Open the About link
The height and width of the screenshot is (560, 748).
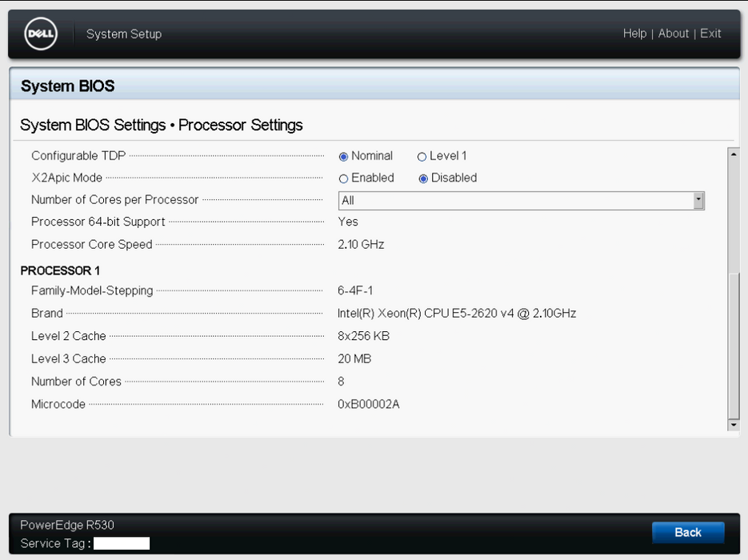pyautogui.click(x=674, y=34)
